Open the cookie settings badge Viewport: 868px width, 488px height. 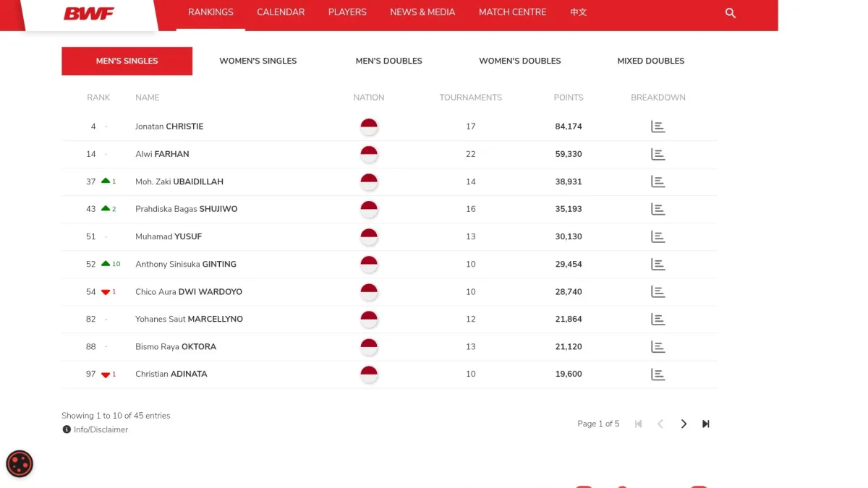click(20, 463)
